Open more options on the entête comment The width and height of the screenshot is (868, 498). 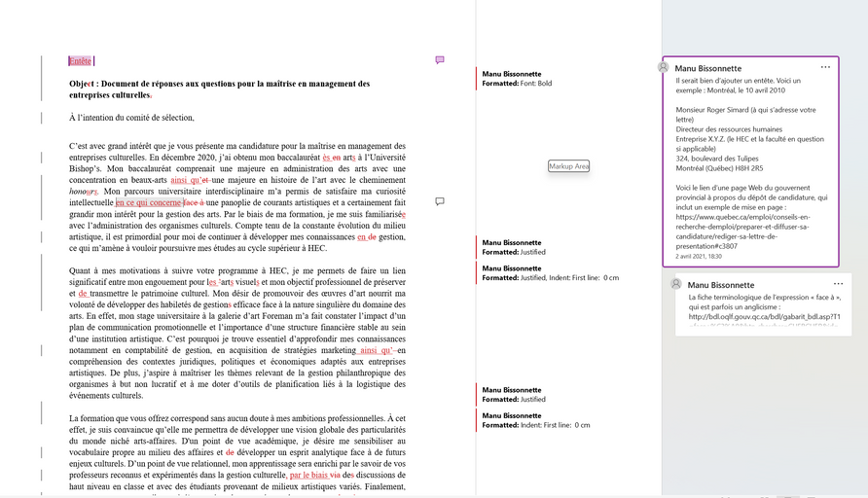pyautogui.click(x=825, y=67)
